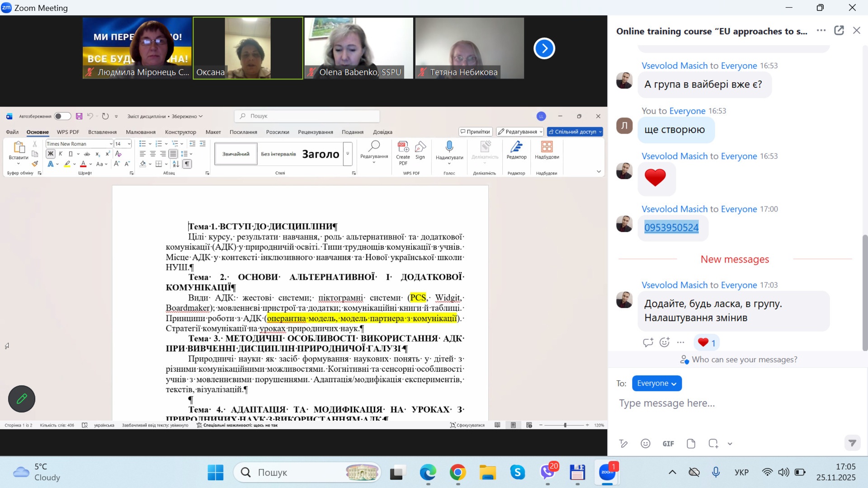868x488 pixels.
Task: Toggle the paragraph marks display button
Action: tap(187, 164)
